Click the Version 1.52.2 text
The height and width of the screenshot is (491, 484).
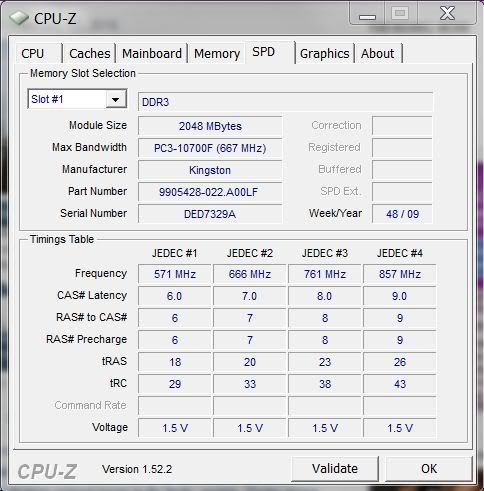(137, 469)
